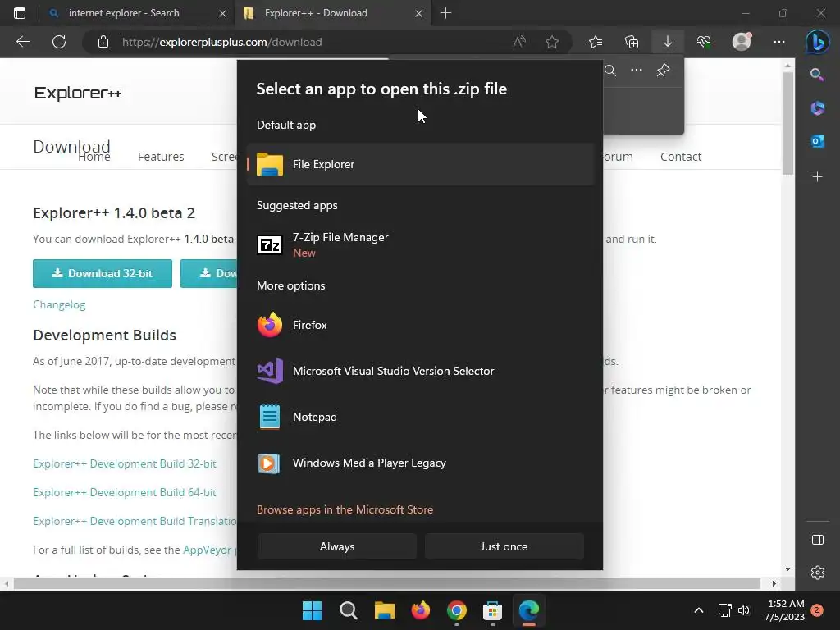Open Read aloud feature
The image size is (840, 630).
pos(519,42)
